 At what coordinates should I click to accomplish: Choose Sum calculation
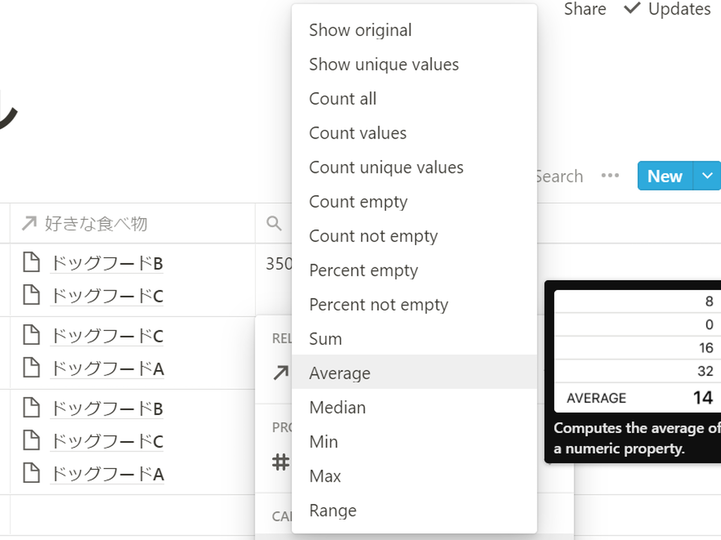(x=414, y=339)
